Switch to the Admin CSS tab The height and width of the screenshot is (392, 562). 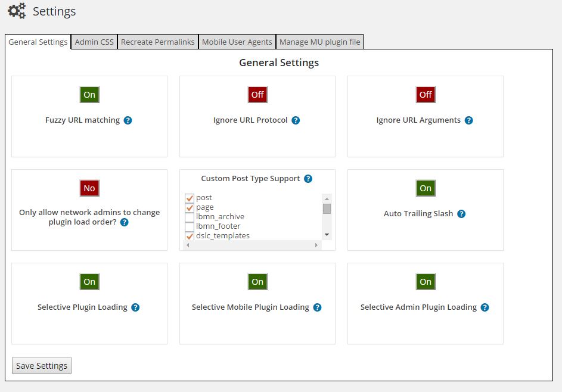coord(94,42)
